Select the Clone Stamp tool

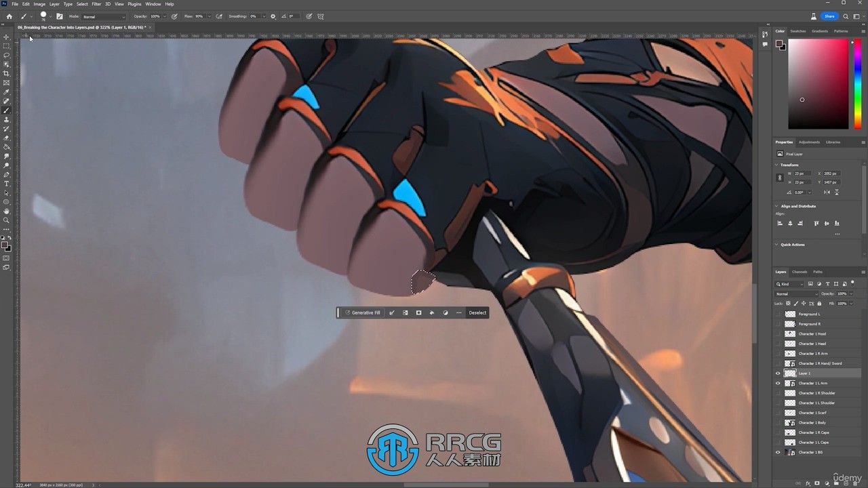coord(7,119)
